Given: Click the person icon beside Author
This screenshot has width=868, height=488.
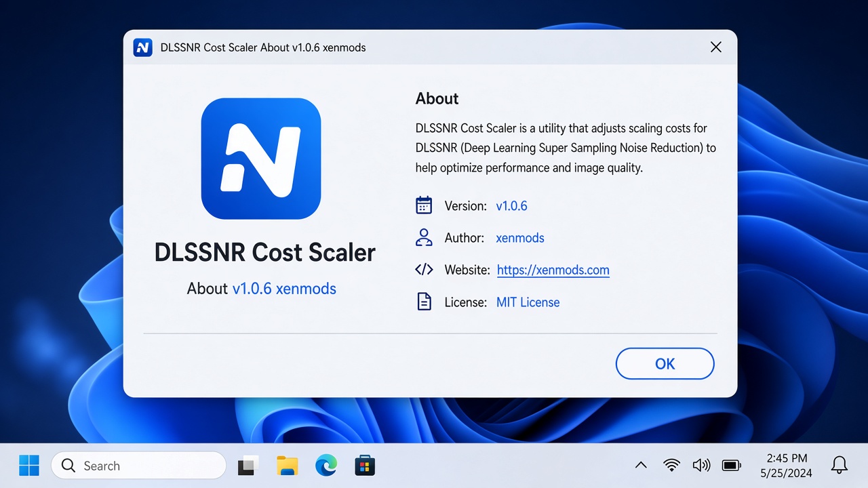Looking at the screenshot, I should [424, 237].
